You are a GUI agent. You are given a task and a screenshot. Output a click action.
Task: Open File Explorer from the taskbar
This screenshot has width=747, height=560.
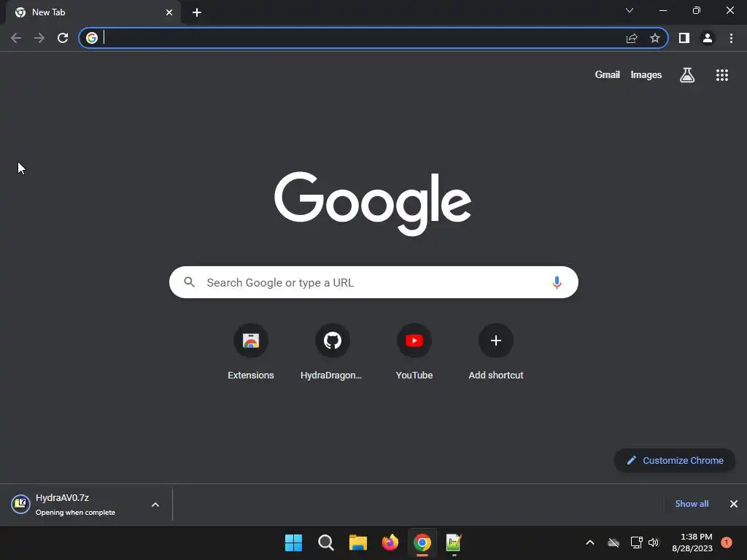357,542
